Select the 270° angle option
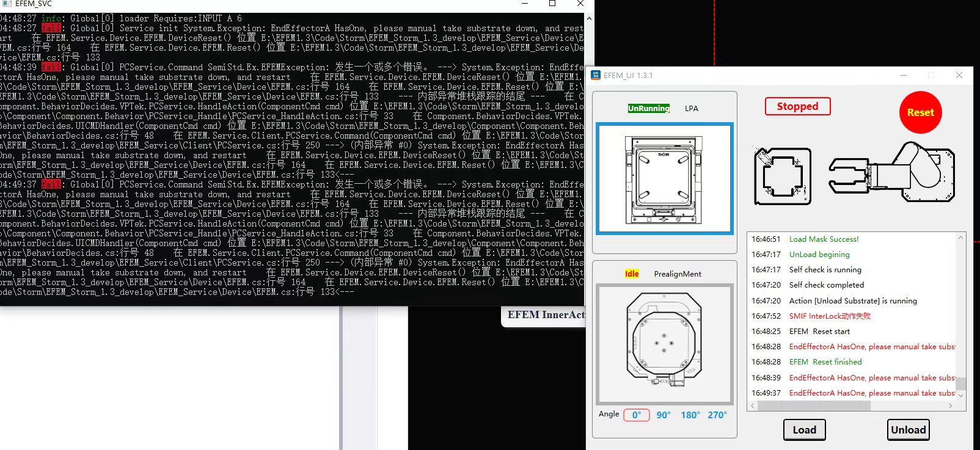Viewport: 980px width, 450px height. coord(717,415)
